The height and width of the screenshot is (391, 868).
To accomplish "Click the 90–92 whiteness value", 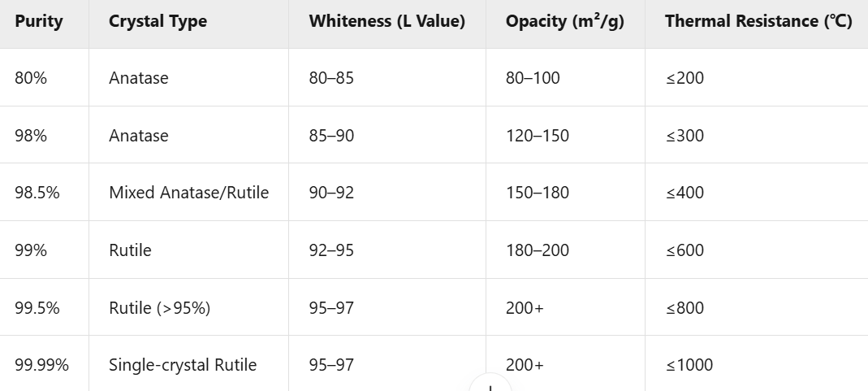I will pos(331,193).
